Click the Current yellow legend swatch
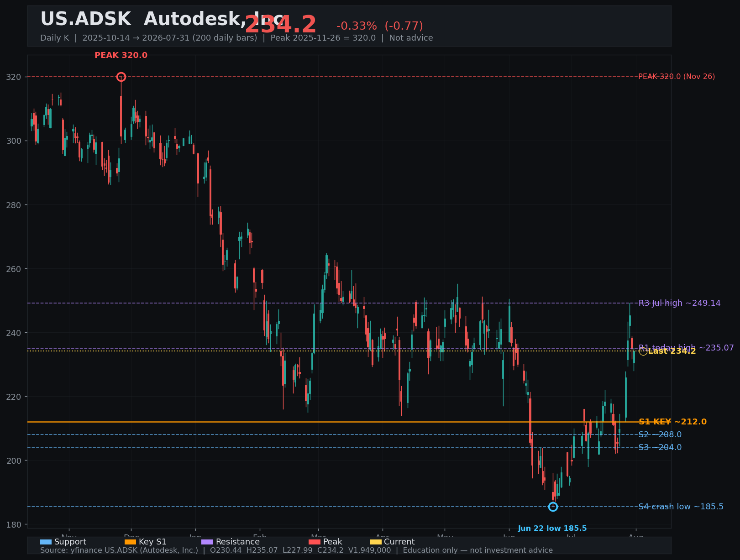Image resolution: width=740 pixels, height=560 pixels. coord(375,542)
